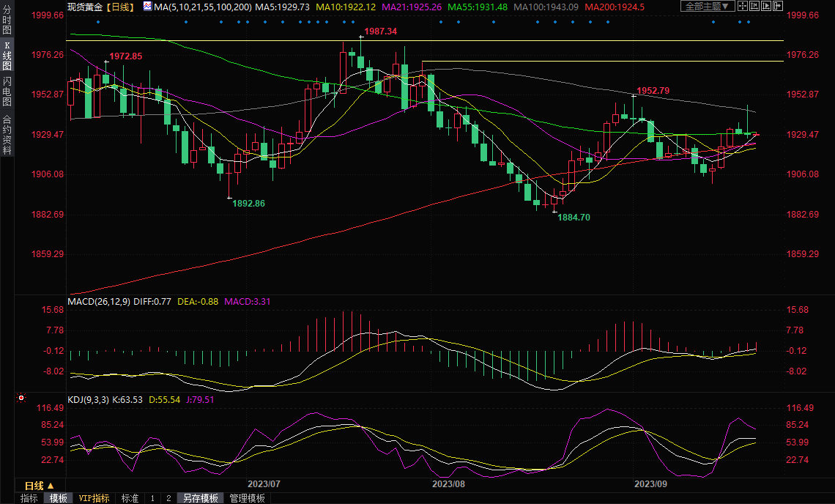
Task: Click the 管理模板 button
Action: coord(248,498)
